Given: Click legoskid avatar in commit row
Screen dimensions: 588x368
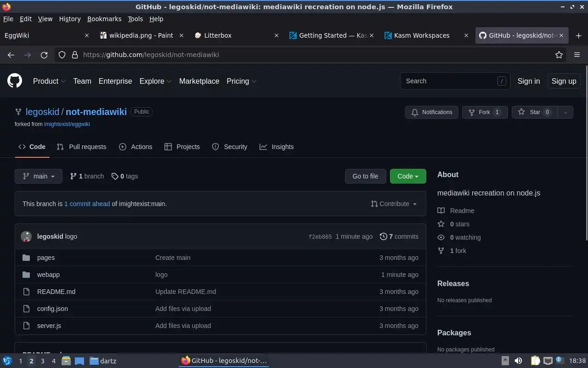Looking at the screenshot, I should coord(26,236).
